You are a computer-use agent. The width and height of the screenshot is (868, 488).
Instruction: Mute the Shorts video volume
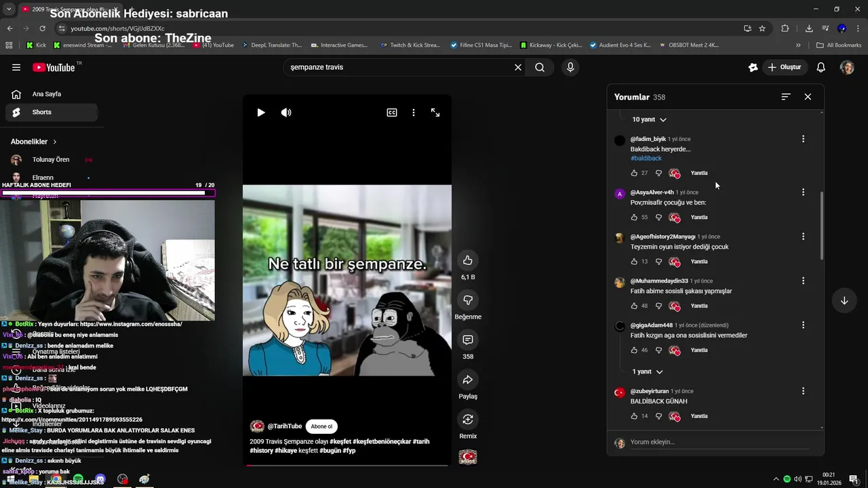286,113
